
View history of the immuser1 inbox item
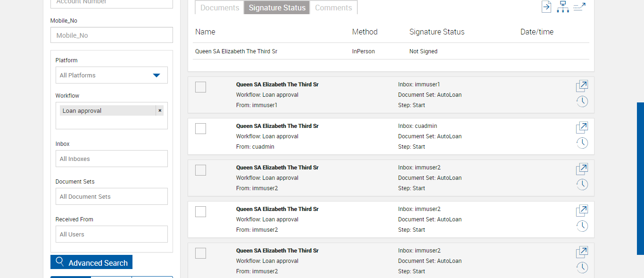coord(582,101)
